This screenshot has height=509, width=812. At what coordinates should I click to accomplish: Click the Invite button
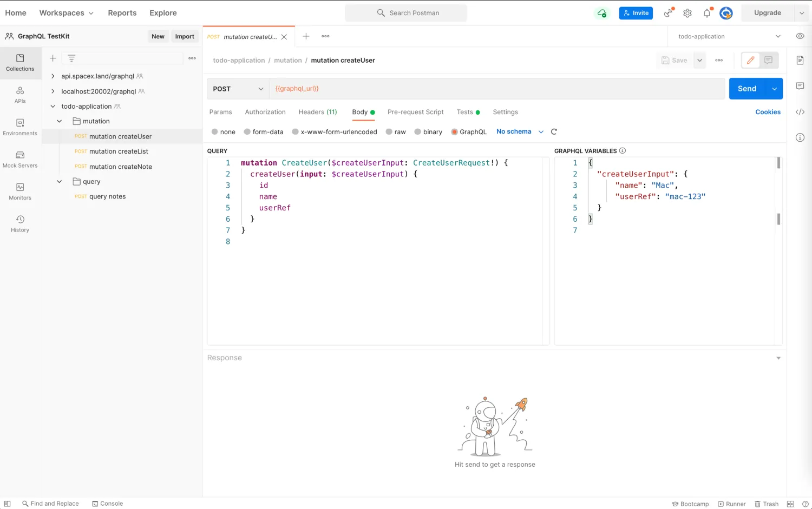point(636,13)
